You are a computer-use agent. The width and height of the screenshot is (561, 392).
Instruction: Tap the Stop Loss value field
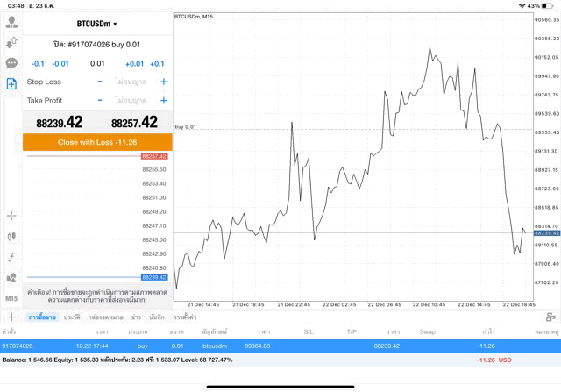coord(131,82)
